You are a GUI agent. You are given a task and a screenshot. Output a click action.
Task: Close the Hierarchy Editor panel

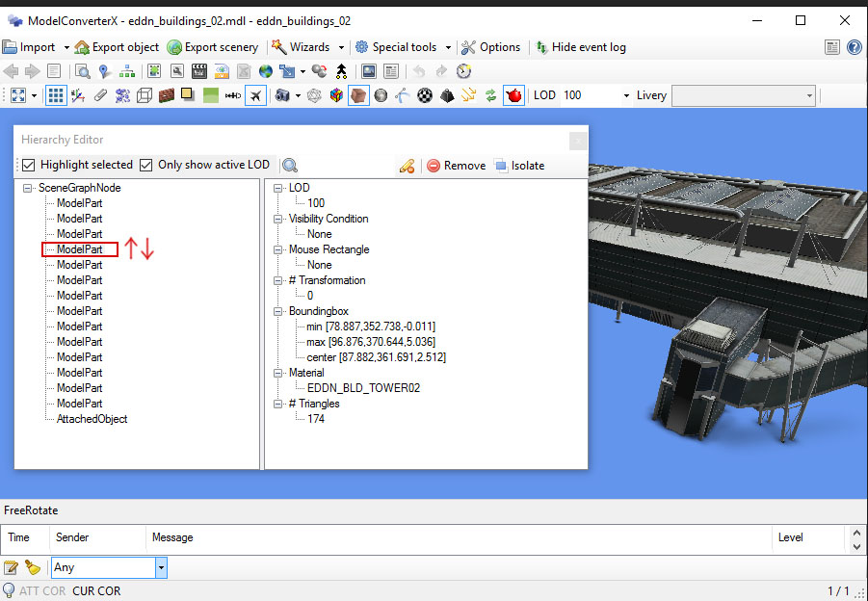pos(578,142)
